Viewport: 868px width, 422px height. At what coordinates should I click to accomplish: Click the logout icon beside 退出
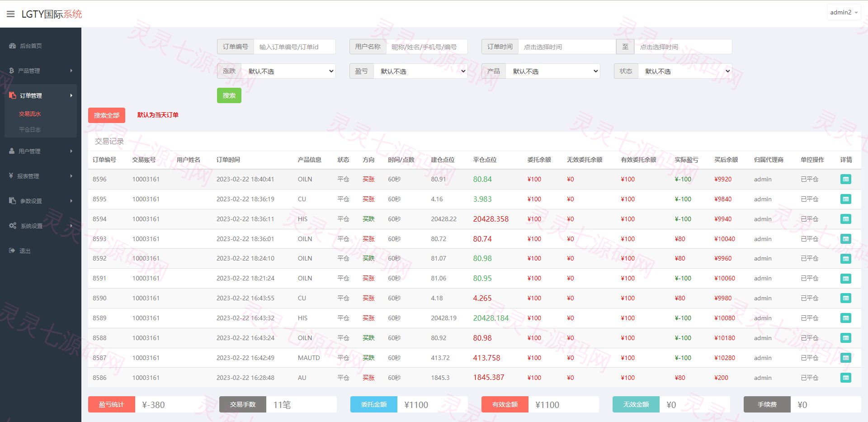(x=12, y=251)
